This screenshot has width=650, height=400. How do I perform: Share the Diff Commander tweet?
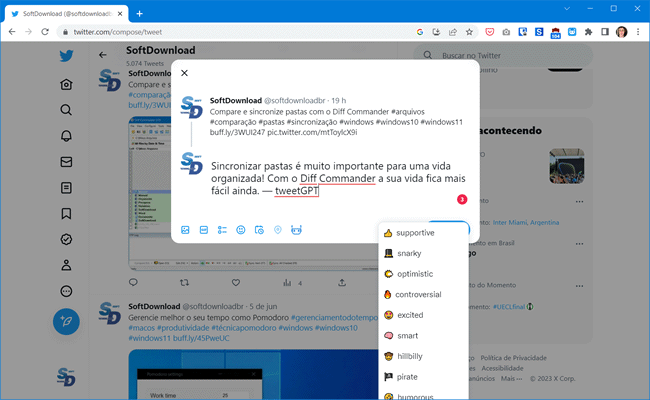[x=342, y=283]
